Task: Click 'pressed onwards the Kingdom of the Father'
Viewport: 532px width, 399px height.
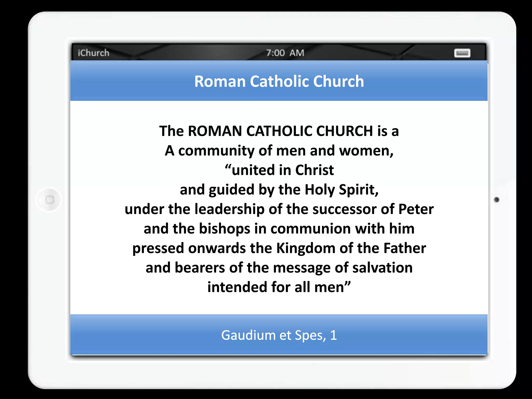Action: pos(279,248)
